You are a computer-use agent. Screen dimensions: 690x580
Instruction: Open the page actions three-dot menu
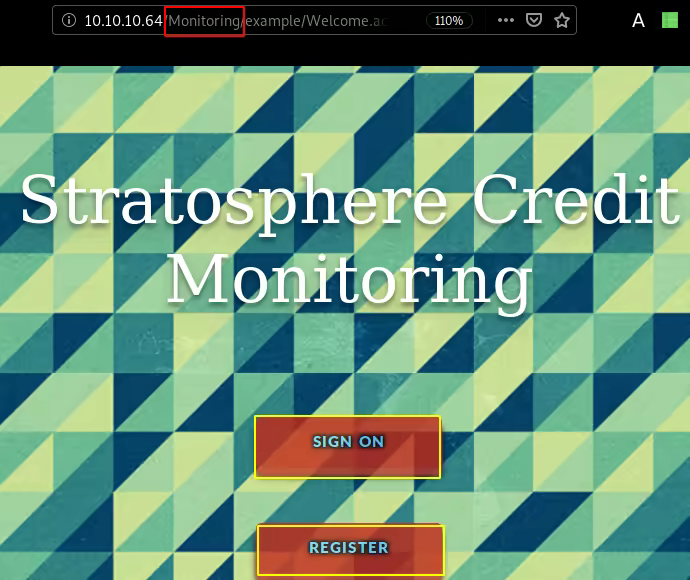[x=506, y=20]
